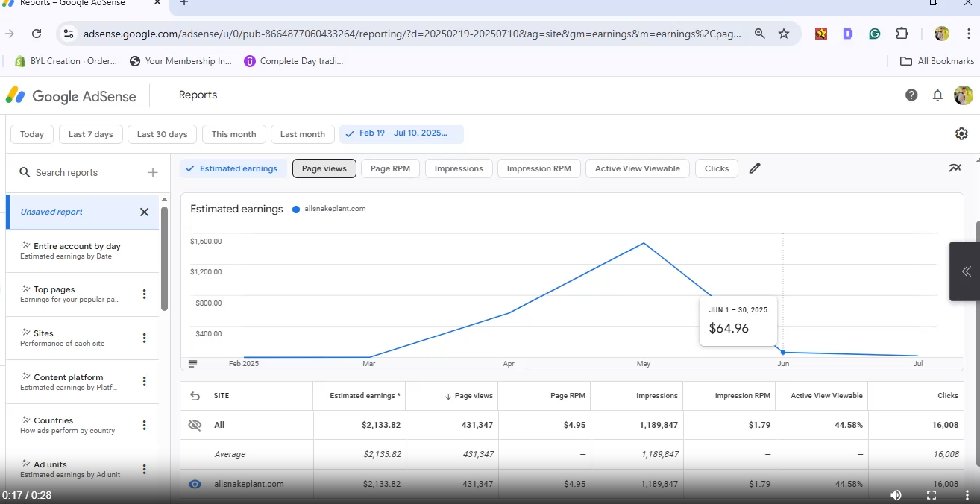Reload the page in Chrome
The height and width of the screenshot is (504, 980).
point(37,34)
